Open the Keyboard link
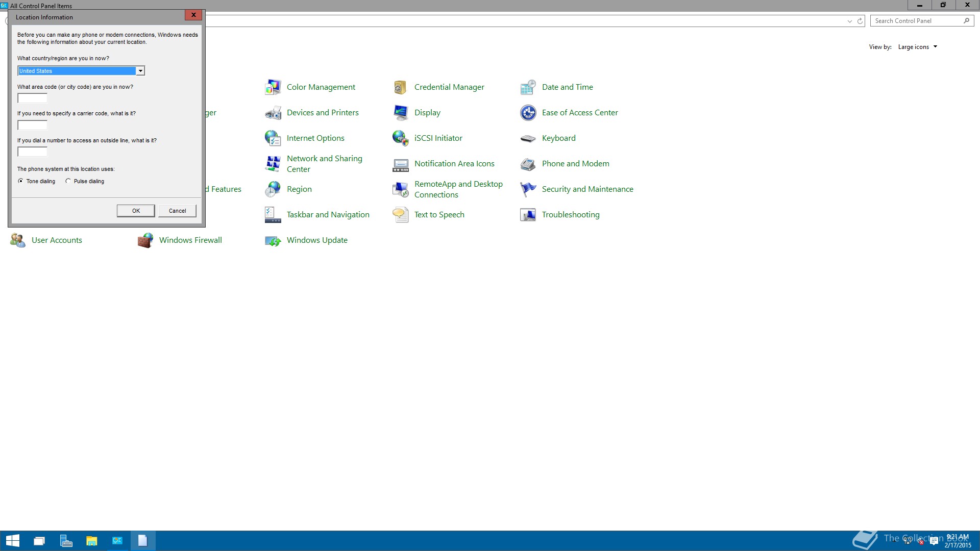Image resolution: width=980 pixels, height=551 pixels. tap(559, 138)
